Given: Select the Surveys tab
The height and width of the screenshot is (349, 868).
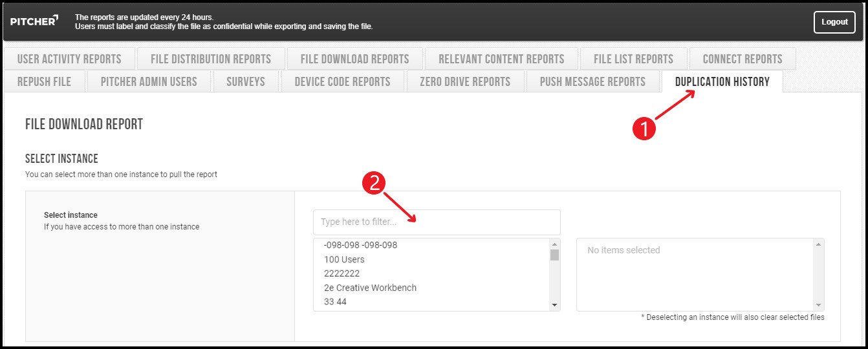Looking at the screenshot, I should click(x=246, y=81).
